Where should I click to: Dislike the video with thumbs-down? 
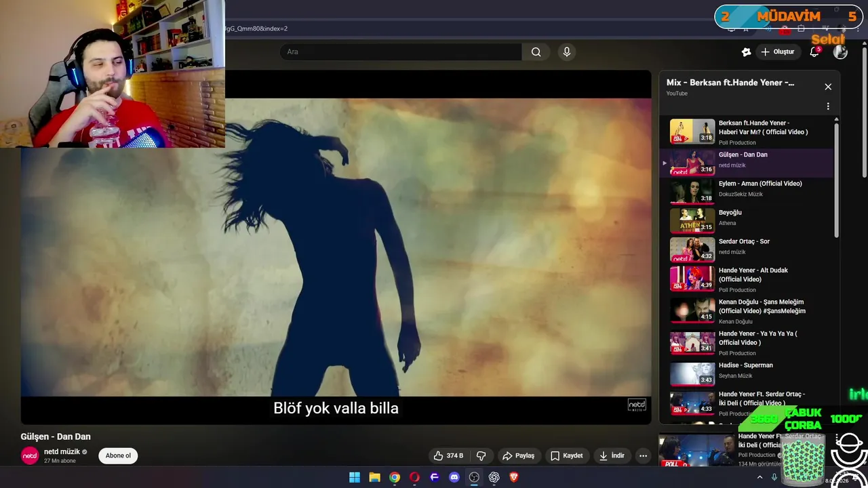pyautogui.click(x=481, y=455)
